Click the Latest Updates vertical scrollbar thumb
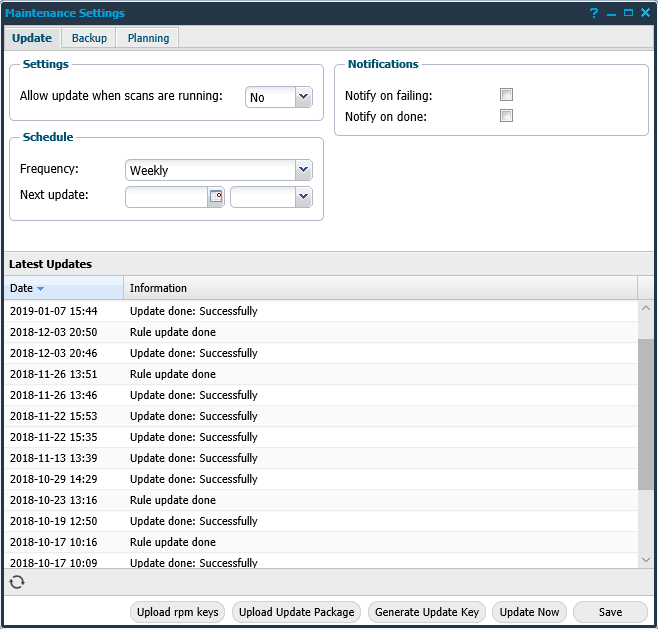This screenshot has width=658, height=629. [646, 414]
